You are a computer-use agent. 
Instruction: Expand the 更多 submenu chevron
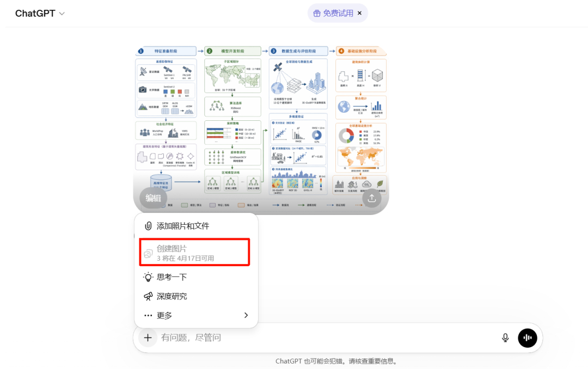point(246,315)
